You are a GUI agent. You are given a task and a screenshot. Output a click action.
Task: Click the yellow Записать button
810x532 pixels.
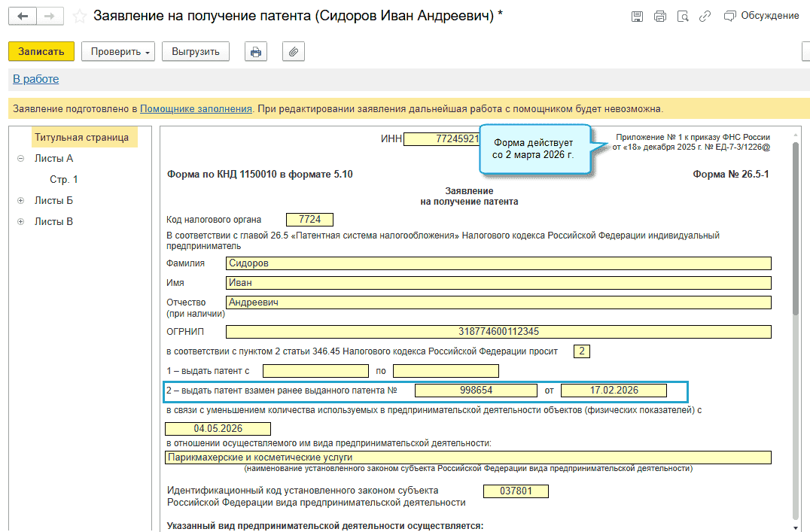(x=41, y=51)
